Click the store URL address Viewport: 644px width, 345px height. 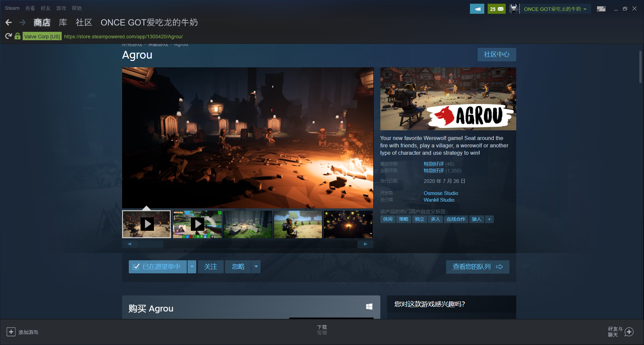(x=123, y=37)
